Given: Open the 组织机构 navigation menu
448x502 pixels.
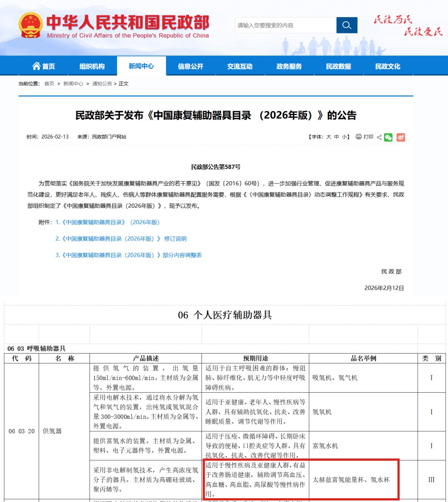Looking at the screenshot, I should coord(92,66).
